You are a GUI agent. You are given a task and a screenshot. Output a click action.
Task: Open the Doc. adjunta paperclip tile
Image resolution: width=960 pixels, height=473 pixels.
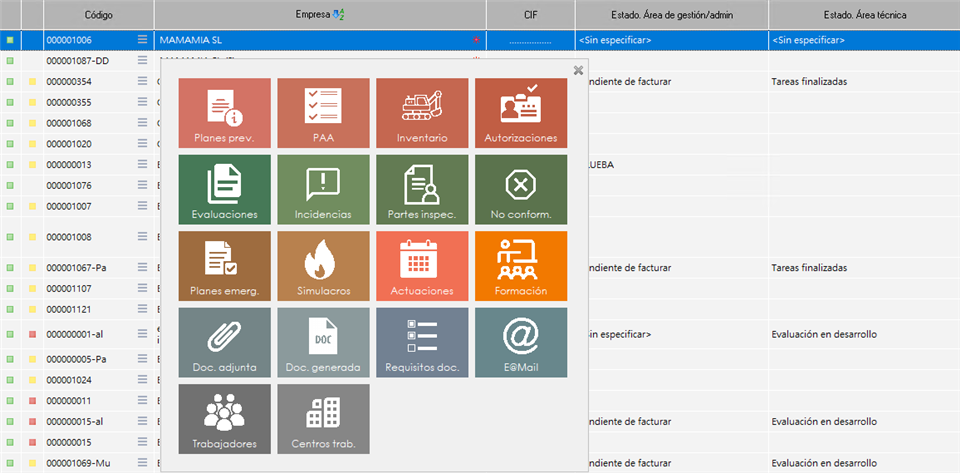click(x=224, y=343)
